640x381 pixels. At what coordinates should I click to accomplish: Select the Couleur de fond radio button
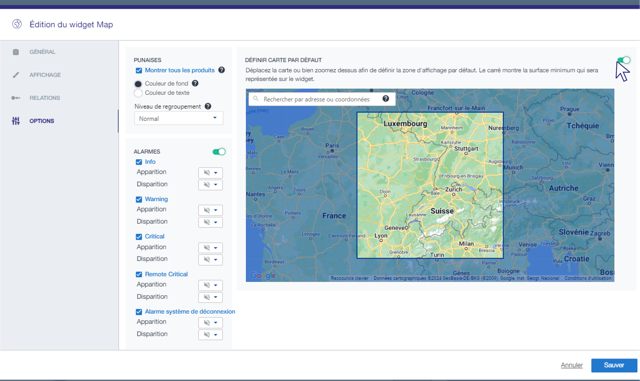point(138,84)
